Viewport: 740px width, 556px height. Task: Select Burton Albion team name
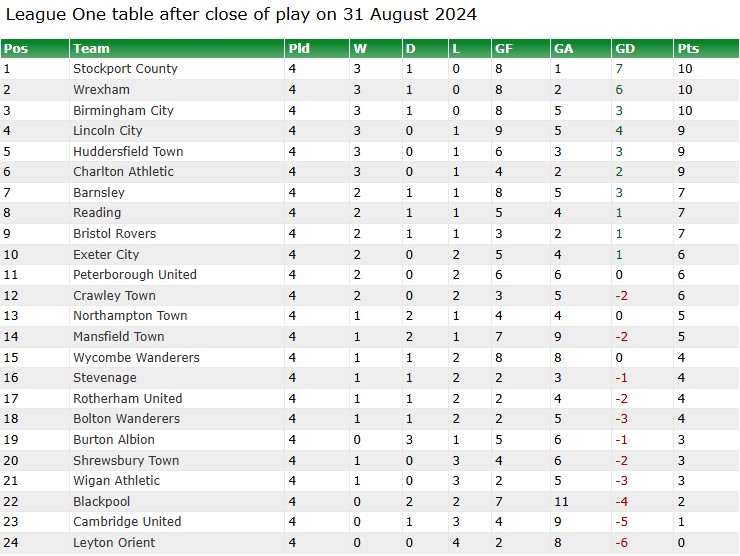pos(114,440)
